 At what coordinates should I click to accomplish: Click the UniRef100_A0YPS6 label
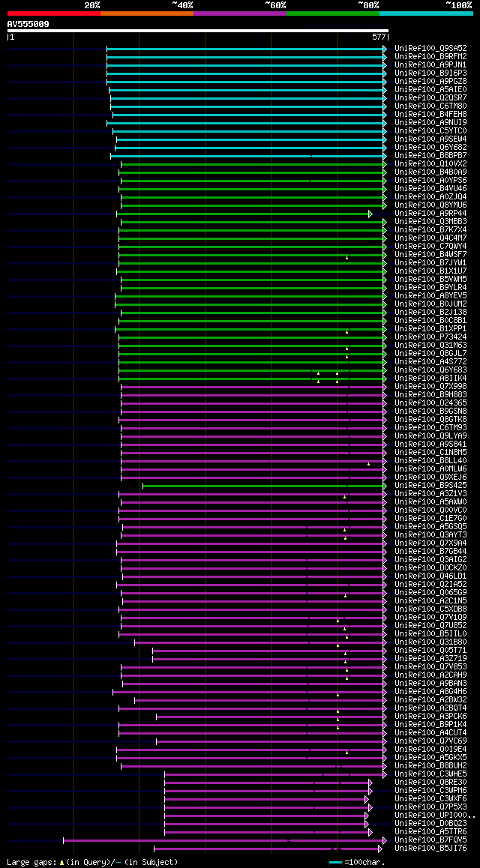click(x=430, y=181)
